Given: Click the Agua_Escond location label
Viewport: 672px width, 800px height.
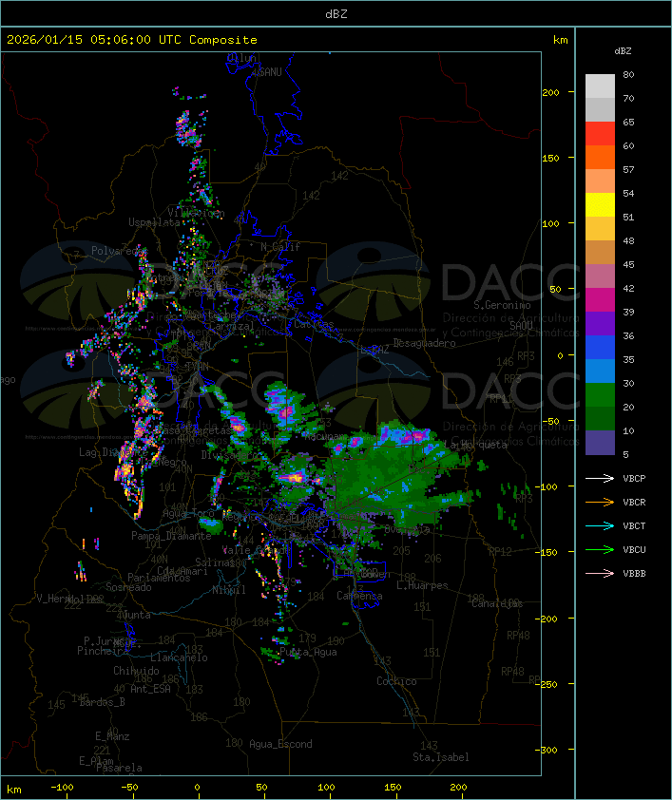Looking at the screenshot, I should 280,744.
